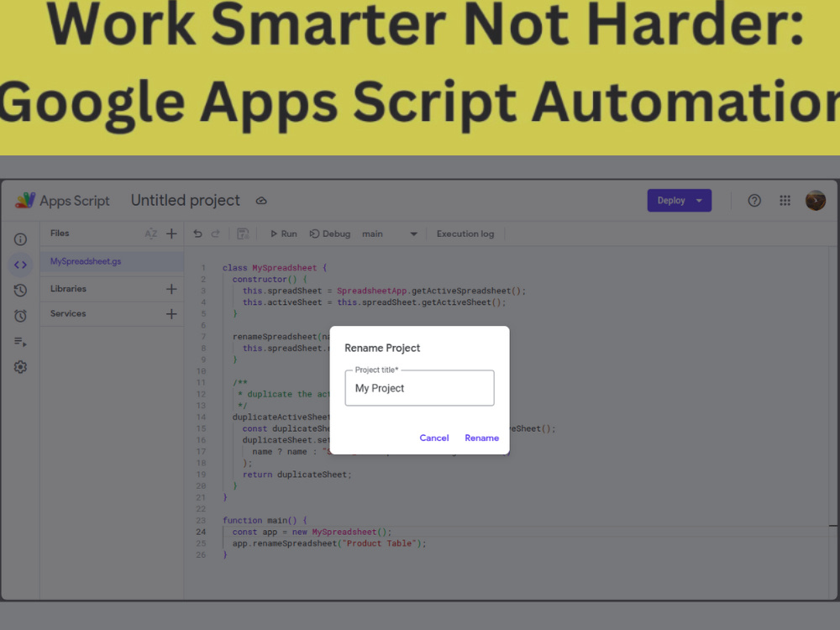Screen dimensions: 840x630
Task: Open Project Settings gear icon
Action: 20,367
